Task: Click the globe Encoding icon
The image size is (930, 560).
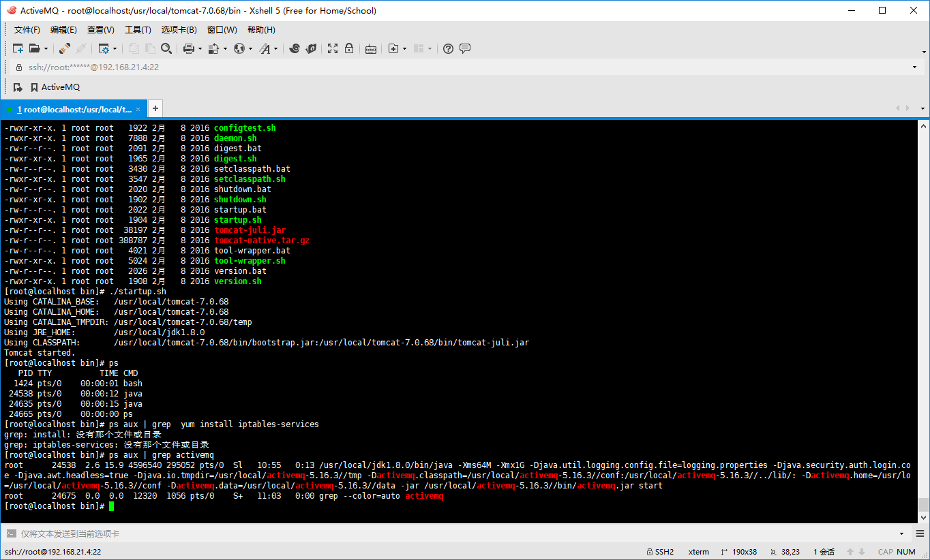Action: [x=239, y=48]
